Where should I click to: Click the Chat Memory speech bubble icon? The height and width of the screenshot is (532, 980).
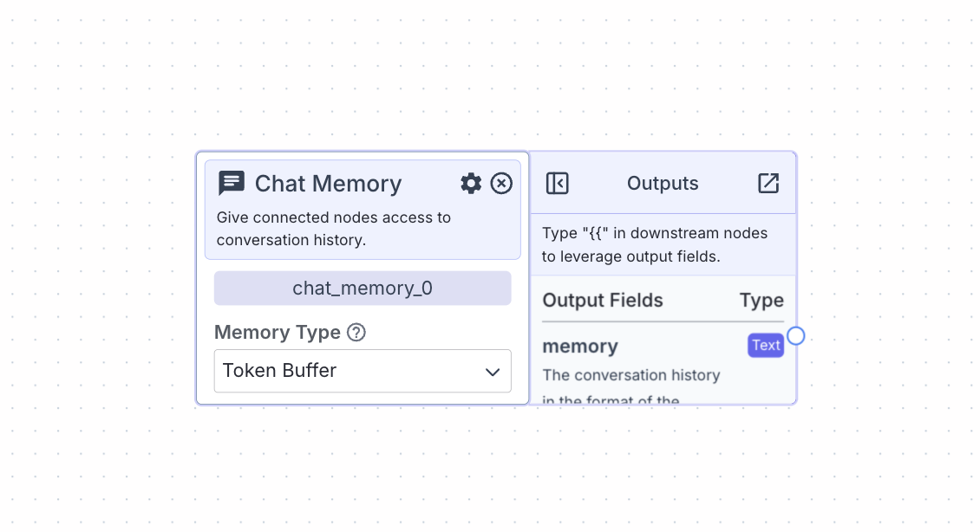[x=232, y=183]
